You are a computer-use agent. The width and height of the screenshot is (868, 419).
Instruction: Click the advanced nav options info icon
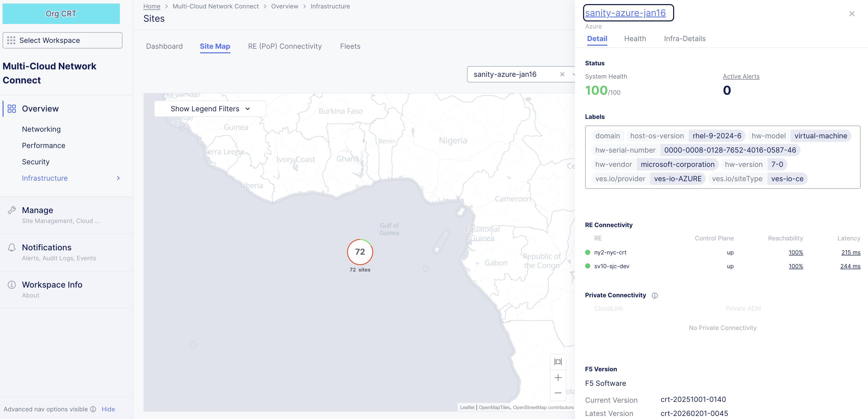click(x=93, y=409)
